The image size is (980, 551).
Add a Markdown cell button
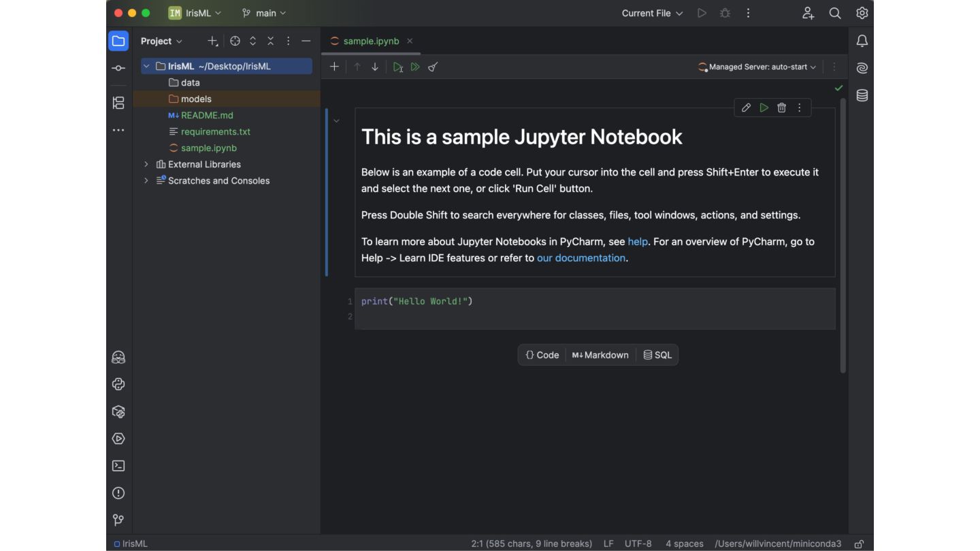point(600,354)
